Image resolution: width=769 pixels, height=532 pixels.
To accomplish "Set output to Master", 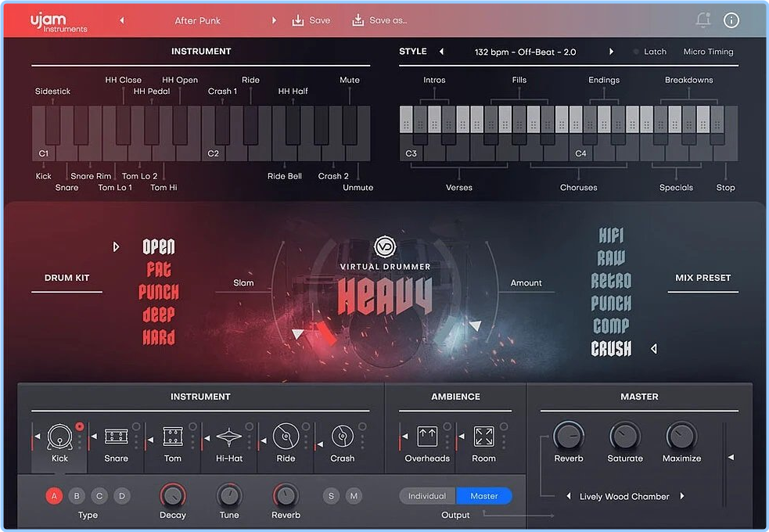I will (484, 496).
